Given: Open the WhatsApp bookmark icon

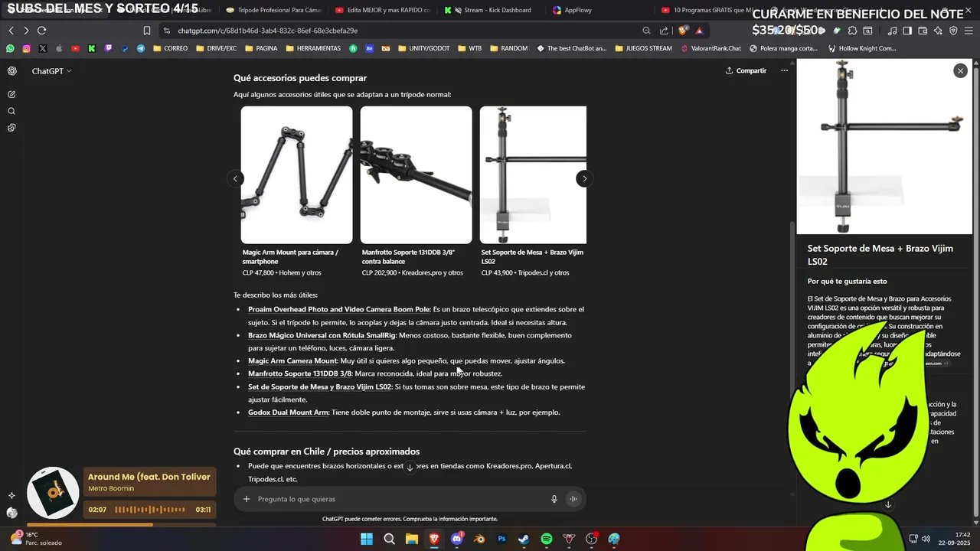Looking at the screenshot, I should click(x=10, y=48).
